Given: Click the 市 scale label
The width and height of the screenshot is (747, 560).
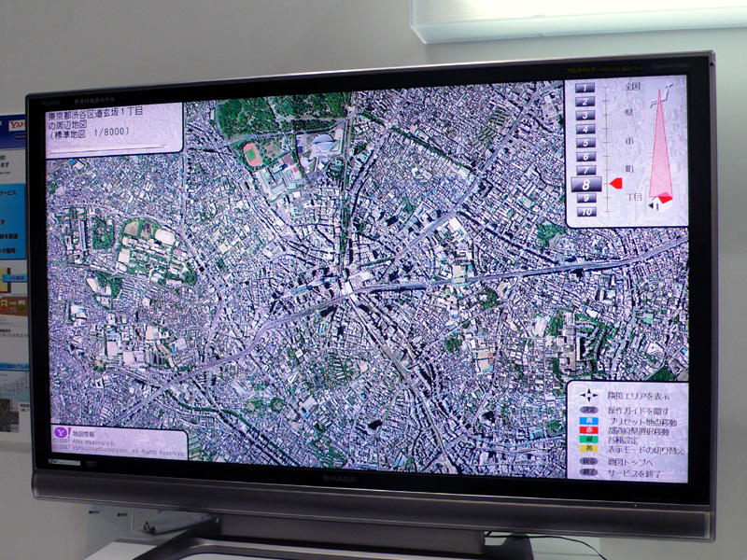Looking at the screenshot, I should tap(629, 142).
